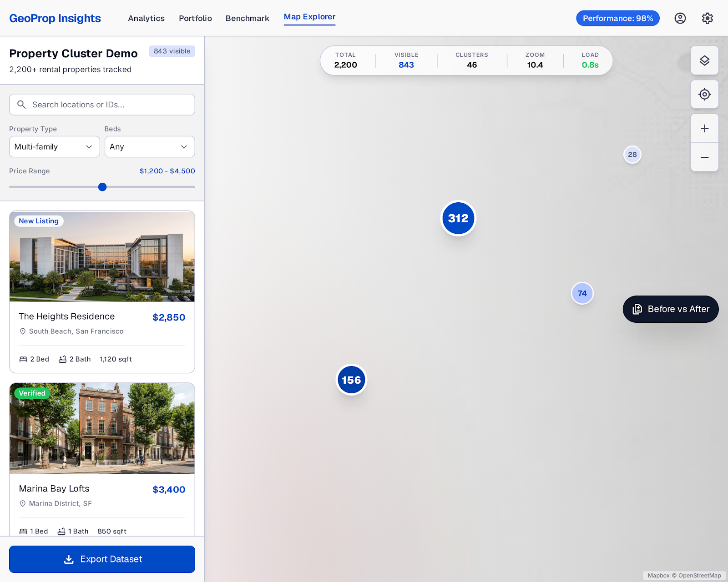
Task: Click the Total 2,200 stat
Action: point(346,60)
